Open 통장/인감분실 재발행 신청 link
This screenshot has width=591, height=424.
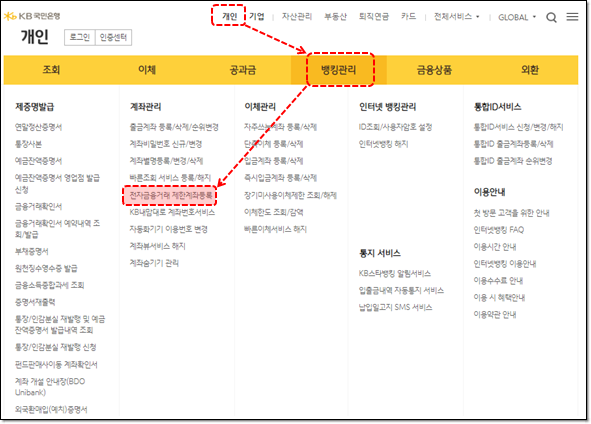coord(55,347)
